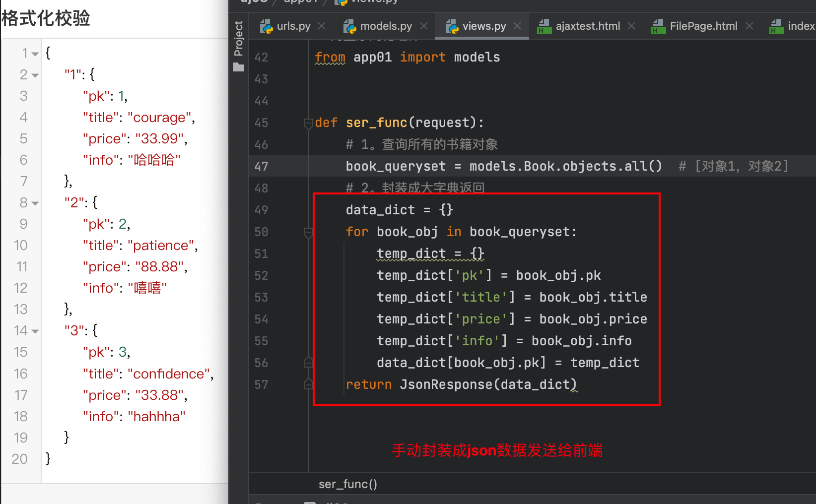This screenshot has width=816, height=504.
Task: Click the temp_dict = {} line
Action: click(430, 254)
